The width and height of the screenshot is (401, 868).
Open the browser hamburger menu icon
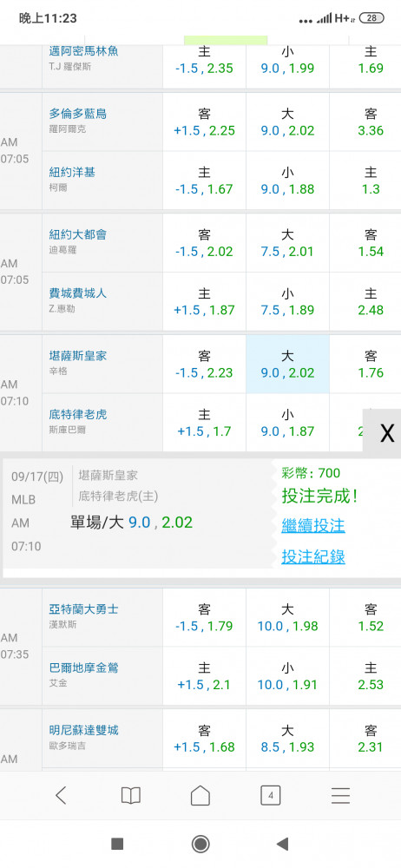point(340,795)
